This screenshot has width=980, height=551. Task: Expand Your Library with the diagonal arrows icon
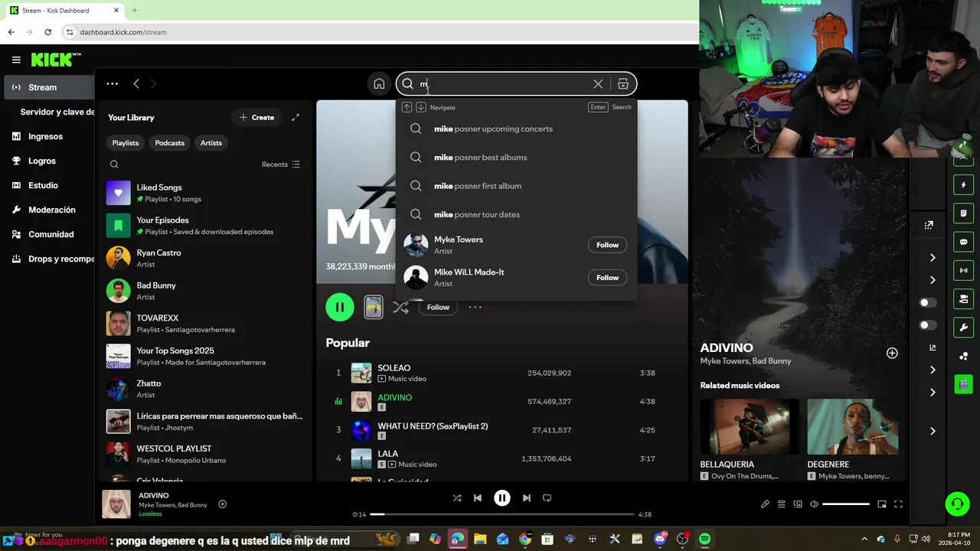click(x=296, y=117)
